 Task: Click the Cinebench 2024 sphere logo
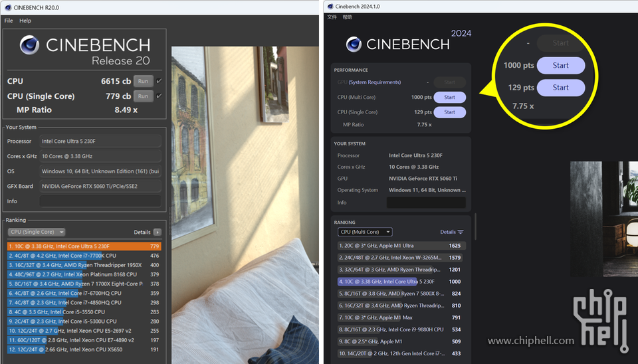(354, 45)
